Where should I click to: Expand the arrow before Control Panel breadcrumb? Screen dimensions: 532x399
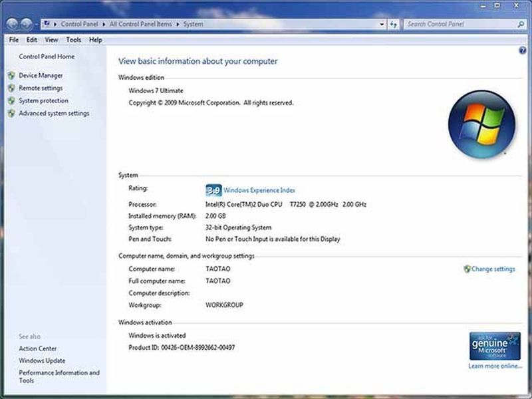(55, 25)
